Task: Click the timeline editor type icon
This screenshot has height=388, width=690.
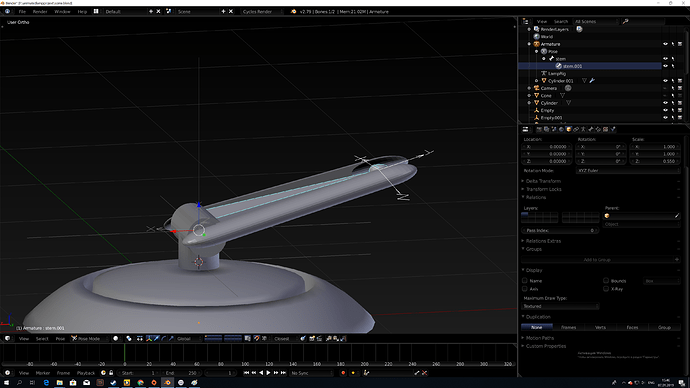Action: [7, 373]
